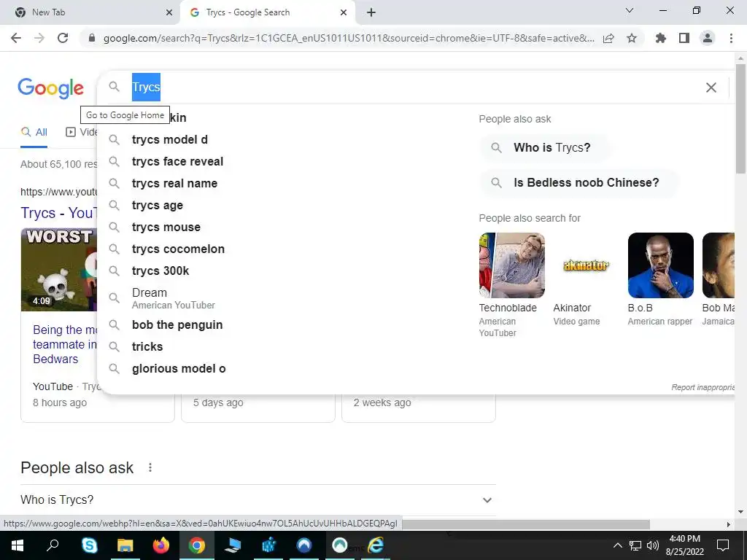Open Internet Explorer from the taskbar
Screen dimensions: 747x560
[376, 545]
